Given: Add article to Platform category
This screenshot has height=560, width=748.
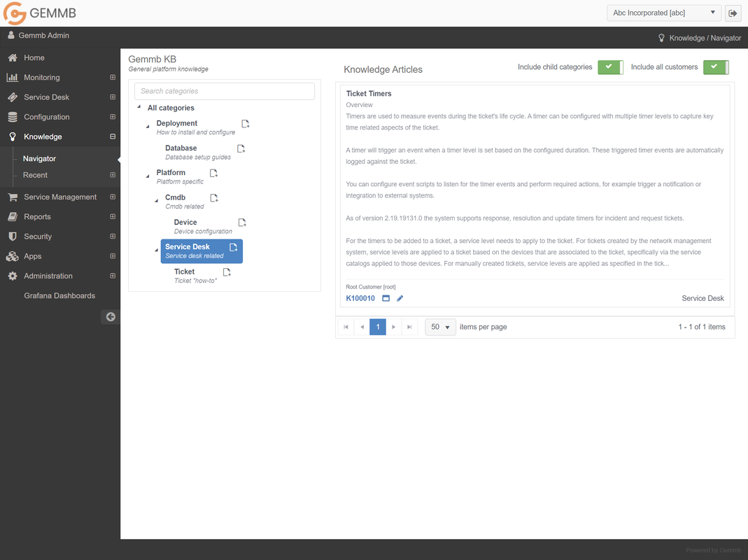Looking at the screenshot, I should [213, 173].
